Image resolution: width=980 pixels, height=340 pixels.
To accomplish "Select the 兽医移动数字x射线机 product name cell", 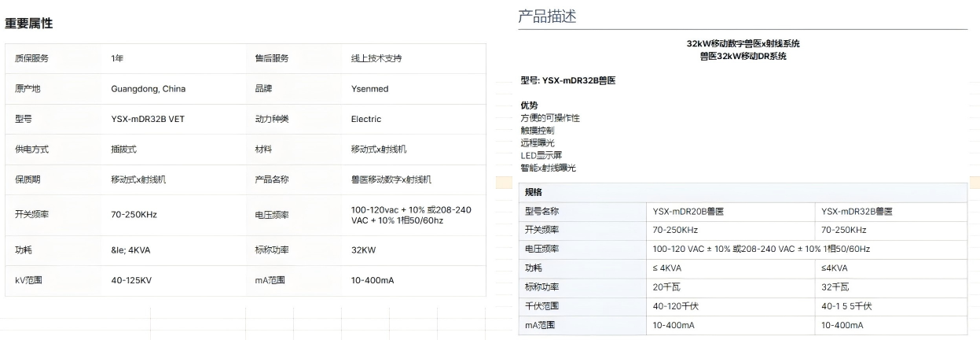I will pyautogui.click(x=391, y=179).
